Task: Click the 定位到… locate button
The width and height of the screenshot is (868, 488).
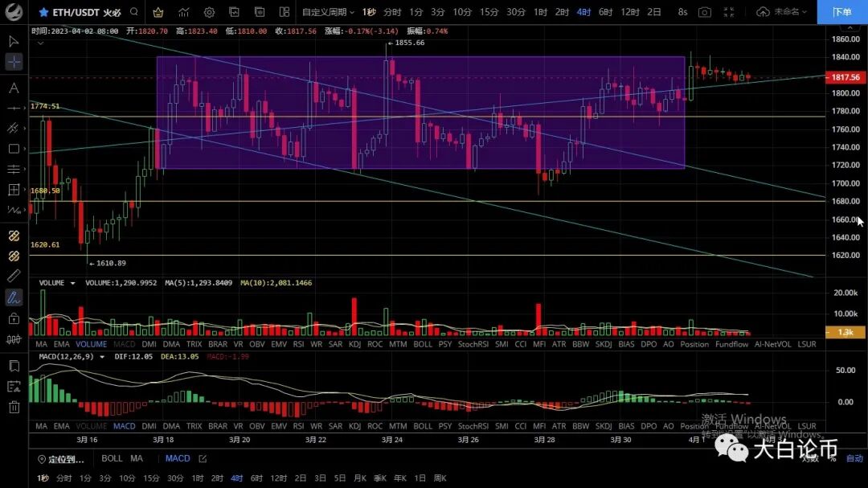Action: point(61,459)
